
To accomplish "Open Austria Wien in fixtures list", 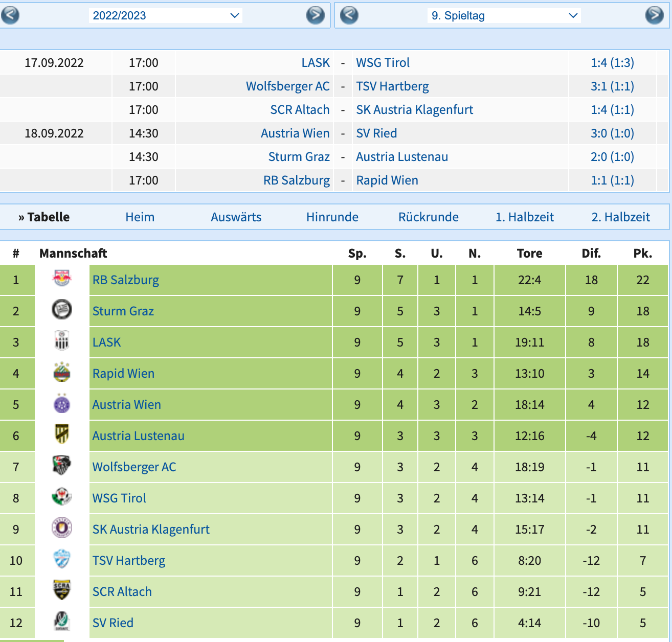I will coord(295,133).
